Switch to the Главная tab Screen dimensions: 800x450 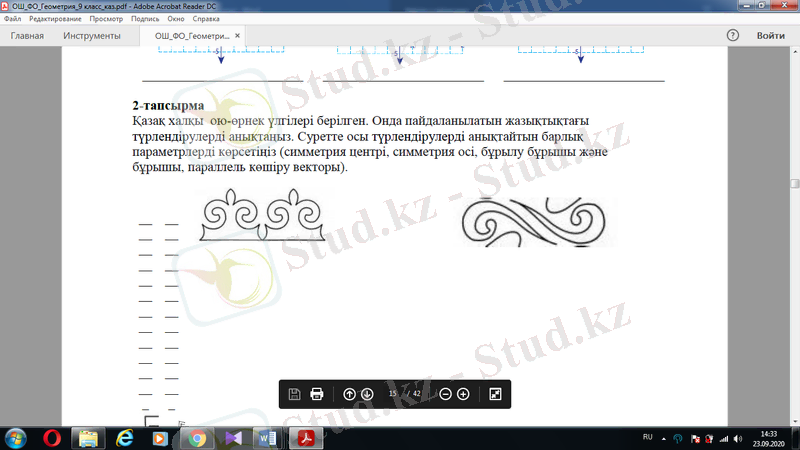pos(27,36)
